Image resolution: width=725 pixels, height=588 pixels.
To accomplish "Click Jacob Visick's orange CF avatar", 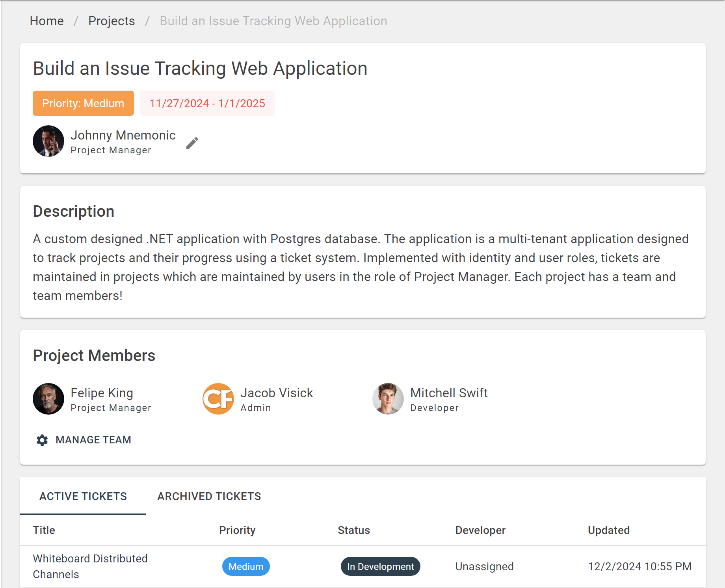I will pyautogui.click(x=218, y=399).
